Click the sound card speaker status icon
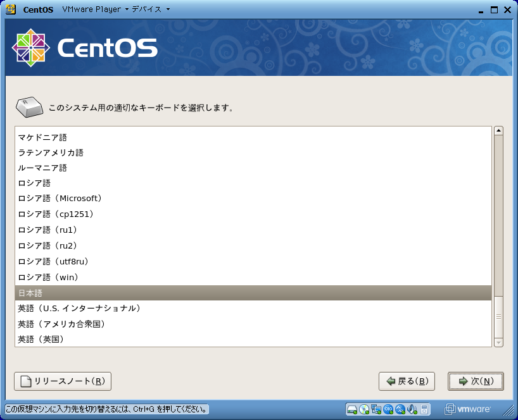Screen dimensions: 518x420 point(412,409)
